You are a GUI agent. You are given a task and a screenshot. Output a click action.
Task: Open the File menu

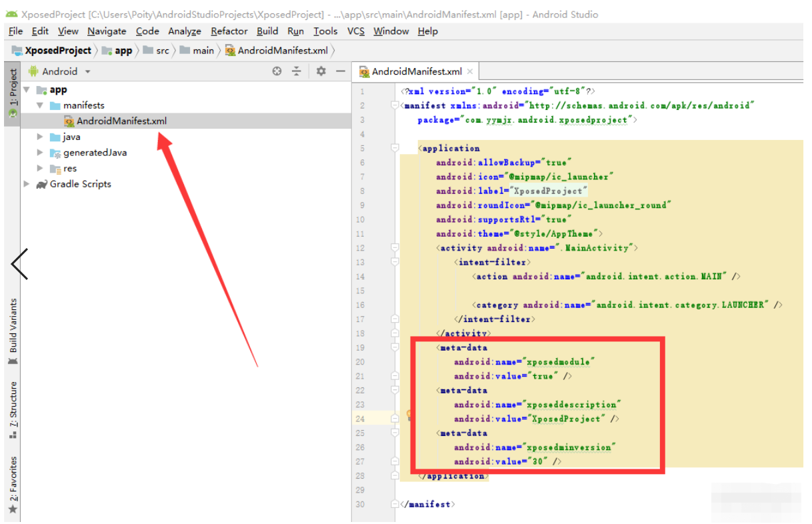[16, 31]
